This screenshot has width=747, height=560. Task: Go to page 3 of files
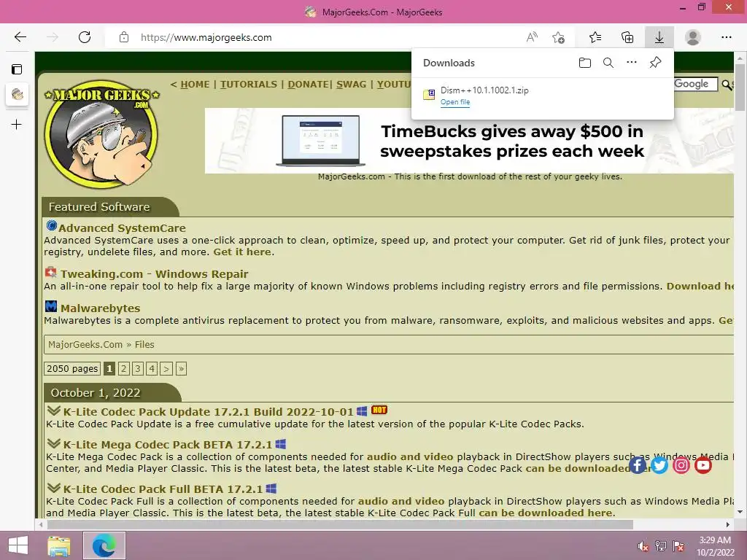point(138,368)
